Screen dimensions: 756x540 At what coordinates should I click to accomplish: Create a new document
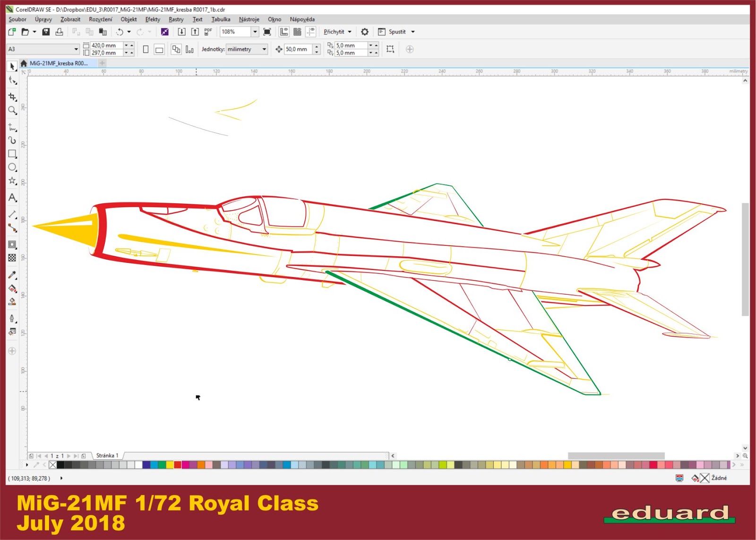point(12,32)
